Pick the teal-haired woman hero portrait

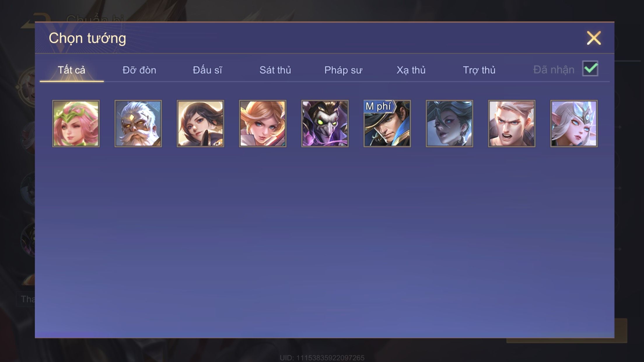(x=449, y=124)
